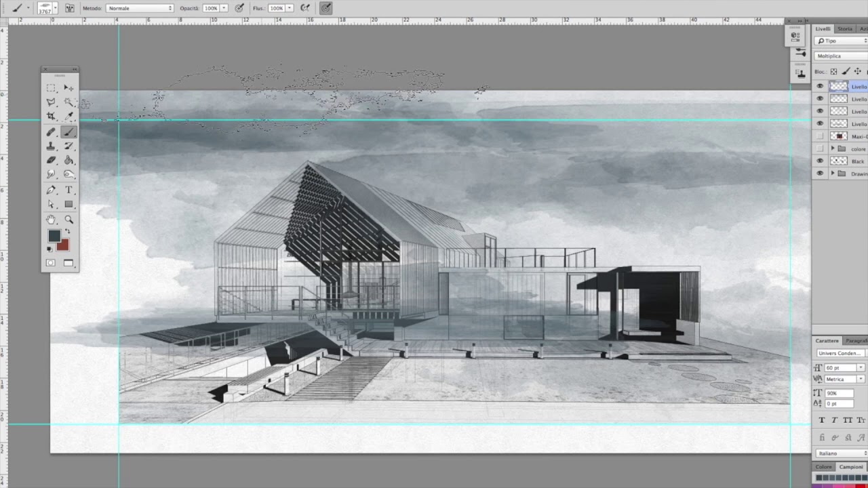Select the Eyedropper tool

[68, 116]
